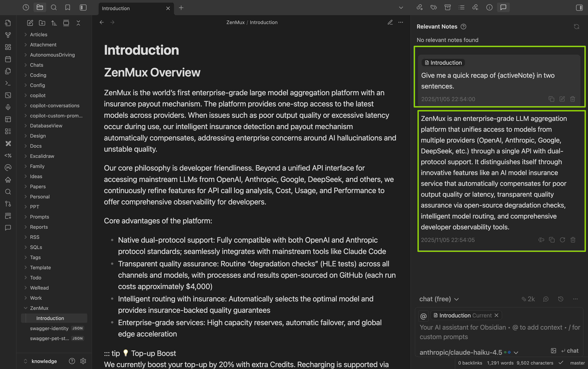Open the search icon in top bar
Screen dimensions: 588x369
tap(54, 8)
